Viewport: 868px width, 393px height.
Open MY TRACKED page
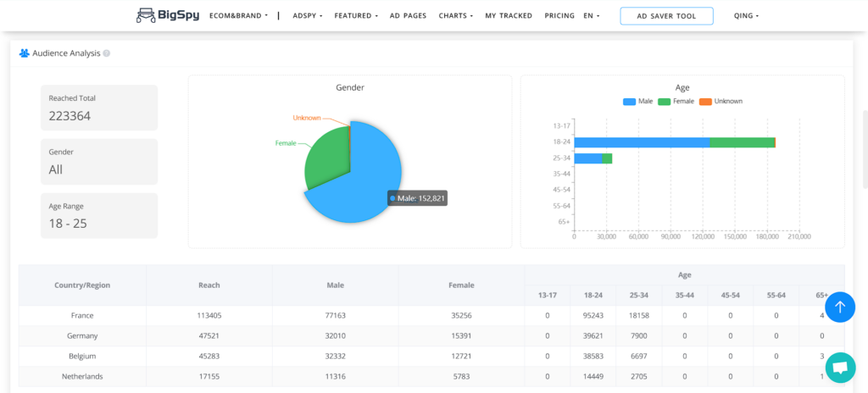(x=509, y=15)
